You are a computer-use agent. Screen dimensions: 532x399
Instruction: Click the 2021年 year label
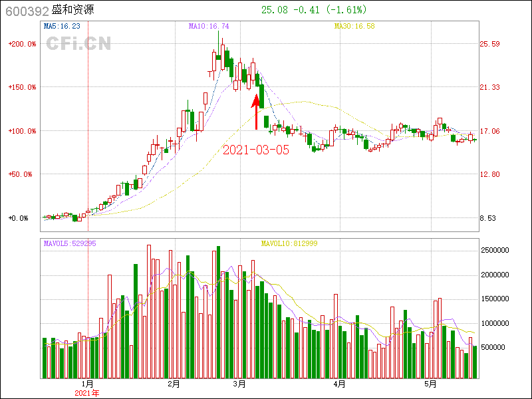[x=86, y=394]
